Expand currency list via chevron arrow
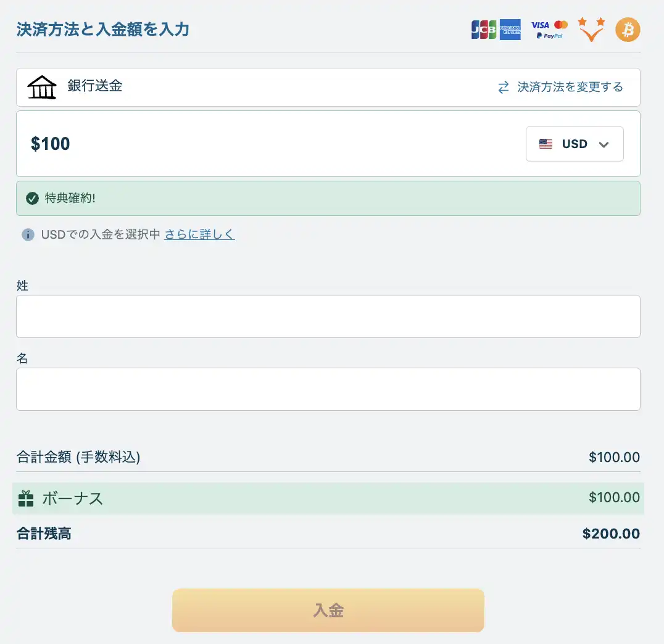The image size is (664, 644). [604, 144]
